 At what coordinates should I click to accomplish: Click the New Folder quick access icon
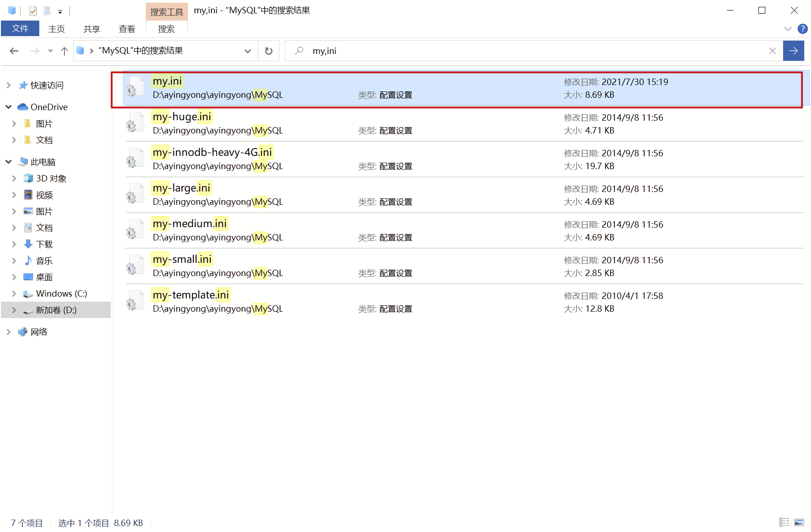[x=47, y=11]
